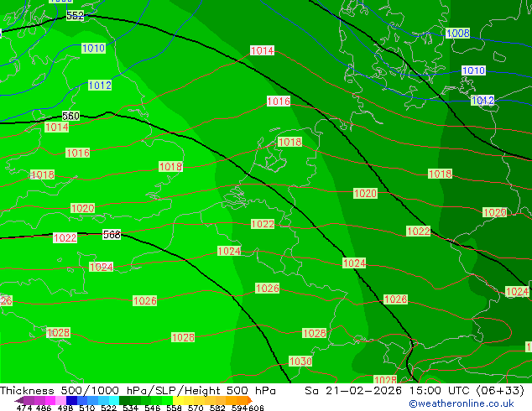The height and width of the screenshot is (411, 532).
Task: Pick the bright magenta legend swatch
Action: pos(50,400)
